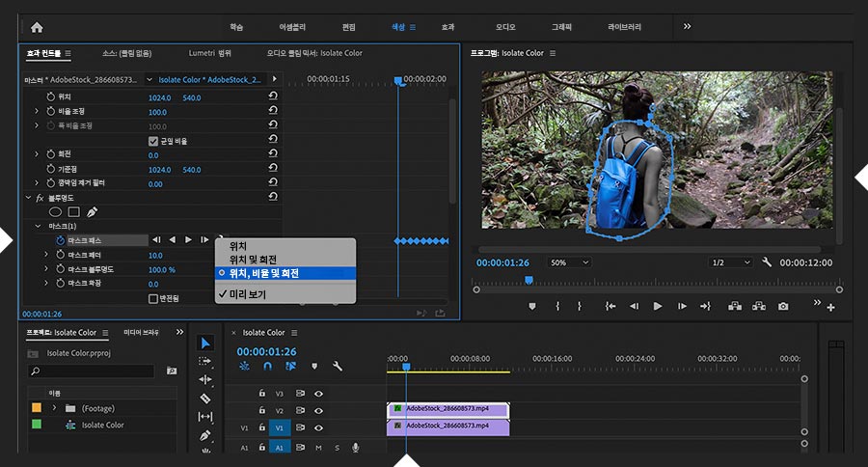Select the Track Select Forward tool
The width and height of the screenshot is (868, 467).
pyautogui.click(x=204, y=361)
